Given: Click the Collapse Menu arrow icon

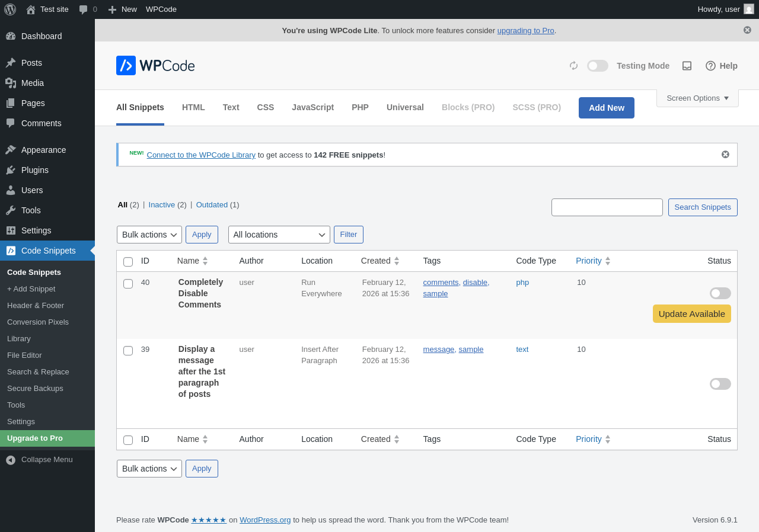Looking at the screenshot, I should 11,460.
